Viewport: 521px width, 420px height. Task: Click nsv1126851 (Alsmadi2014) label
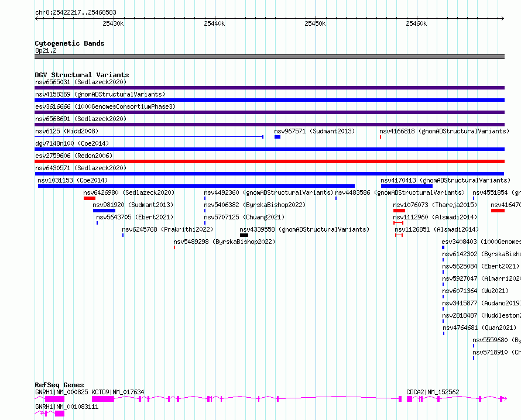437,229
